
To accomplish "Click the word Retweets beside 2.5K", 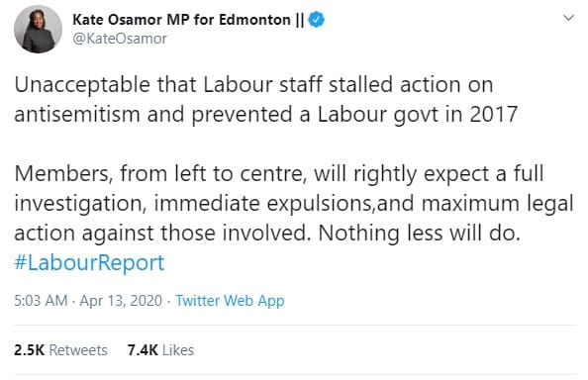I will 78,350.
